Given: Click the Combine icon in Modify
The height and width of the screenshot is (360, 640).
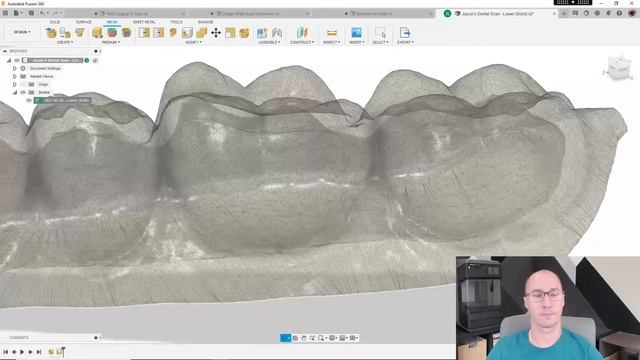Looking at the screenshot, I should 201,33.
